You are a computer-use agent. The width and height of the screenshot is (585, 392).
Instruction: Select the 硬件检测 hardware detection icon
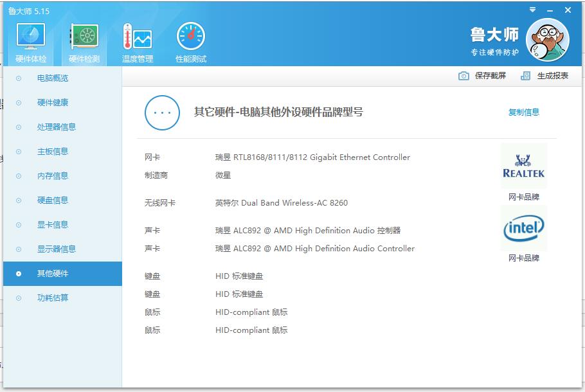coord(84,42)
